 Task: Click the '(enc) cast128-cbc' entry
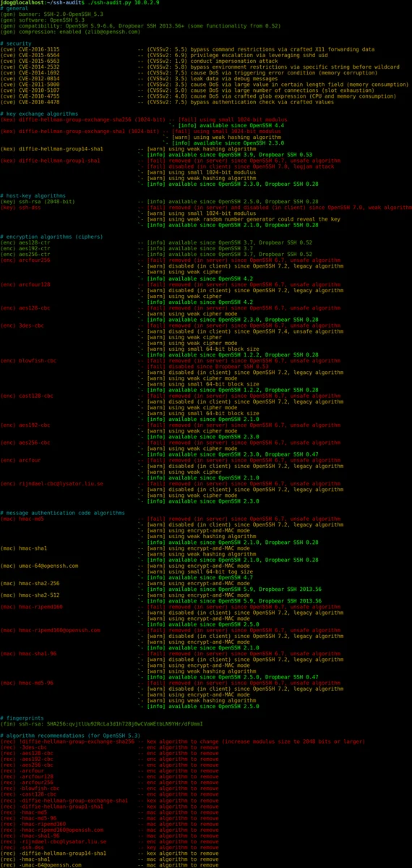click(x=27, y=396)
